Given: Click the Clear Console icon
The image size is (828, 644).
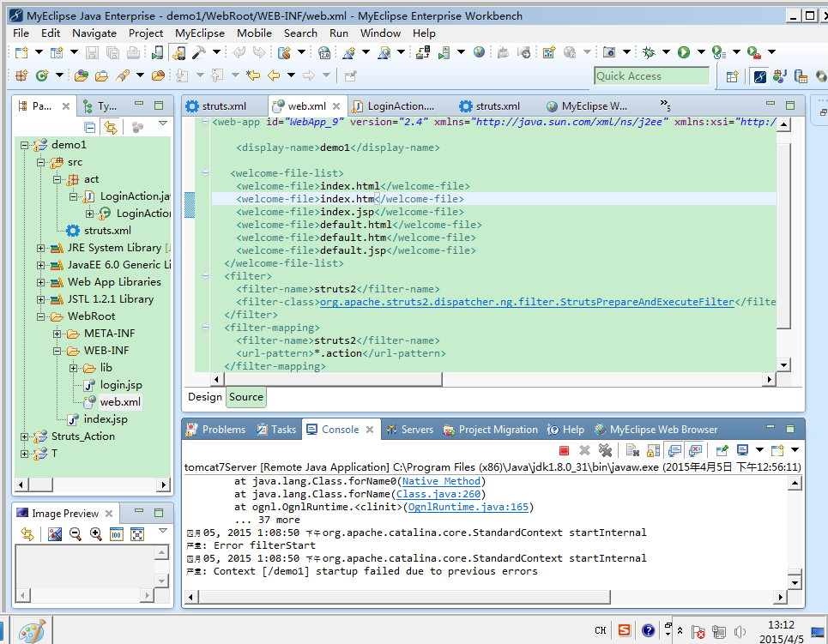Looking at the screenshot, I should pyautogui.click(x=632, y=450).
